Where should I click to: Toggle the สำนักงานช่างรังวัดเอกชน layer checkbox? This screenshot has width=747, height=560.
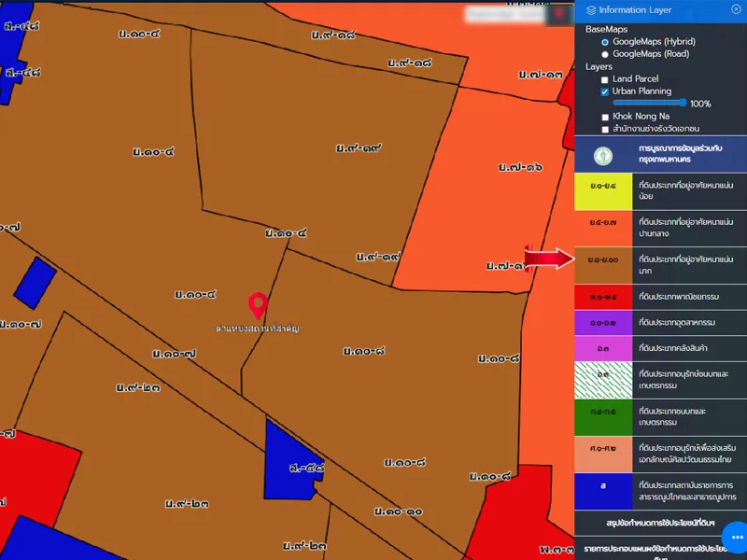click(x=605, y=129)
